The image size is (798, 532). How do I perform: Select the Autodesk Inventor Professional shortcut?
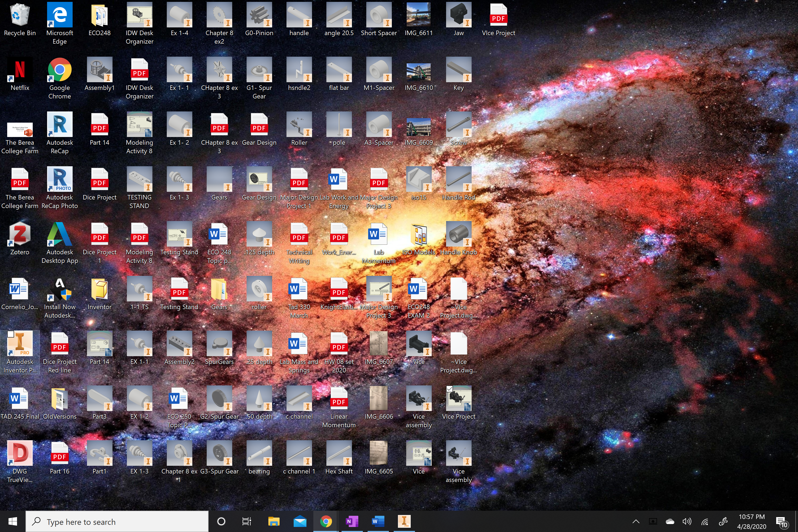20,352
